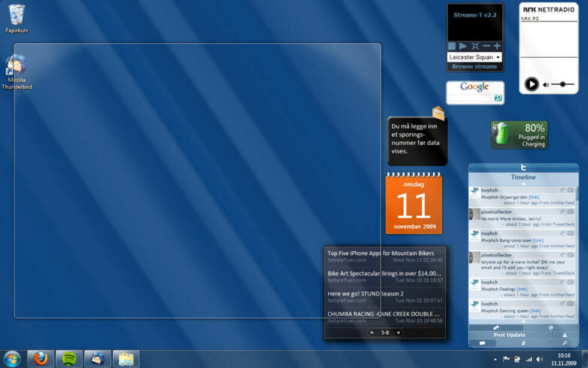Click the round globe button above the warning triangle
Screen dimensions: 588x368
[x=551, y=328]
